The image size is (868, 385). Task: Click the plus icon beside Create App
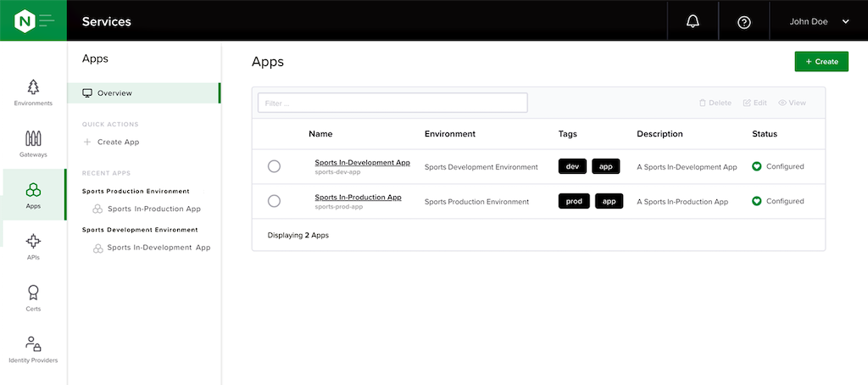[x=87, y=142]
